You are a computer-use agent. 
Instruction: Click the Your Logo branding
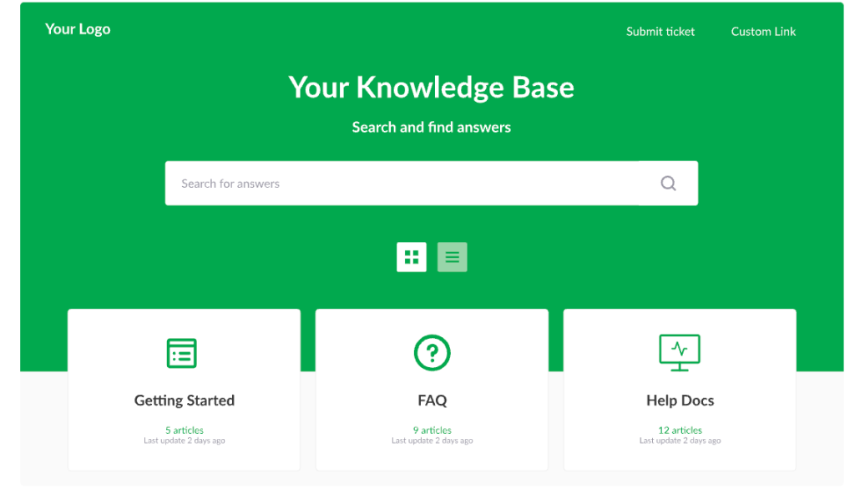point(78,29)
